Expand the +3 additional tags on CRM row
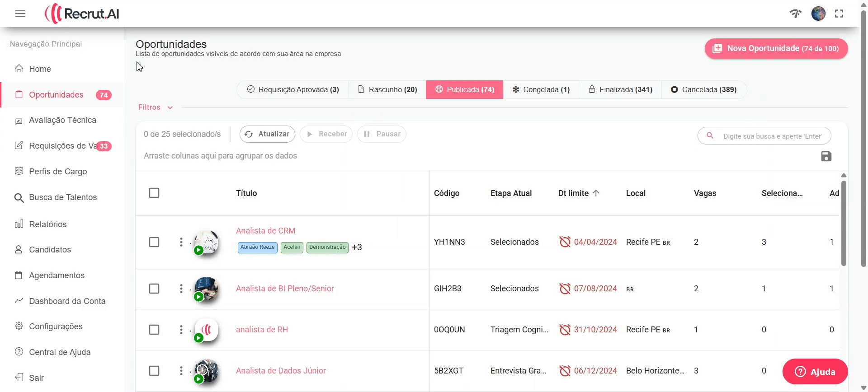This screenshot has height=392, width=868. tap(357, 247)
